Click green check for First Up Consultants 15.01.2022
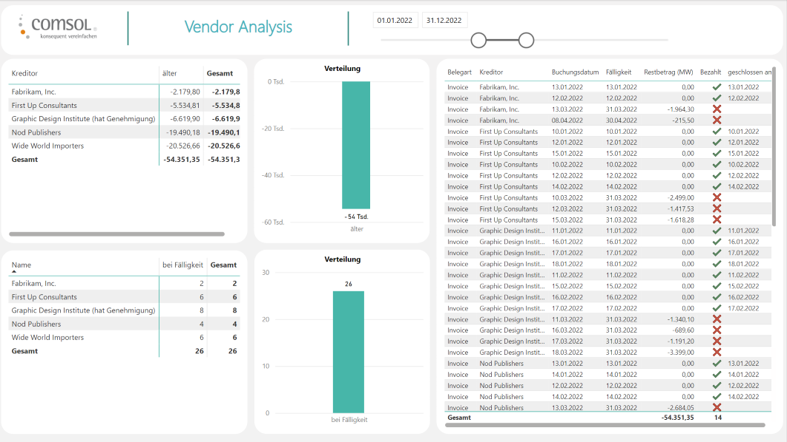This screenshot has height=442, width=787. [717, 154]
